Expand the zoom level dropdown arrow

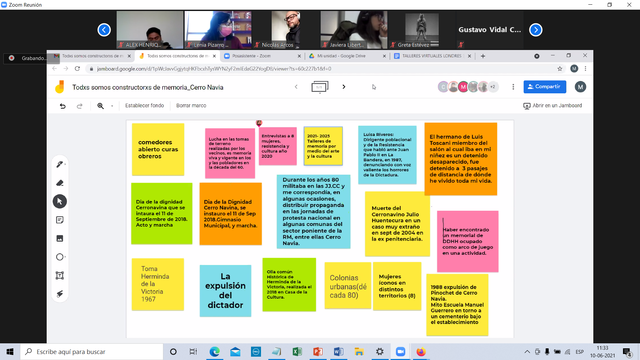pyautogui.click(x=112, y=106)
